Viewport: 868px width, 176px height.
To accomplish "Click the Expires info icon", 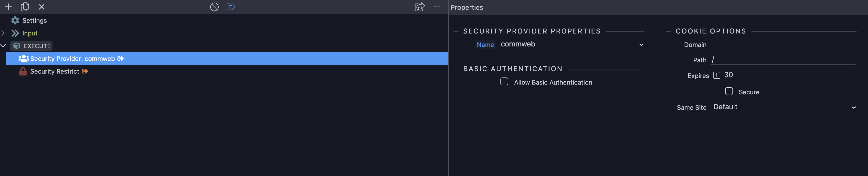I will pos(717,75).
